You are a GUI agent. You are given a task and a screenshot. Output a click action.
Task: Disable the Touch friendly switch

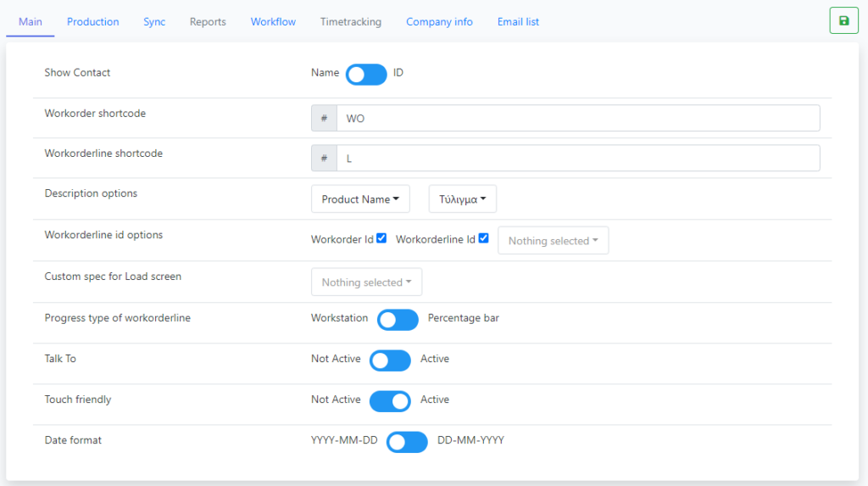click(390, 400)
